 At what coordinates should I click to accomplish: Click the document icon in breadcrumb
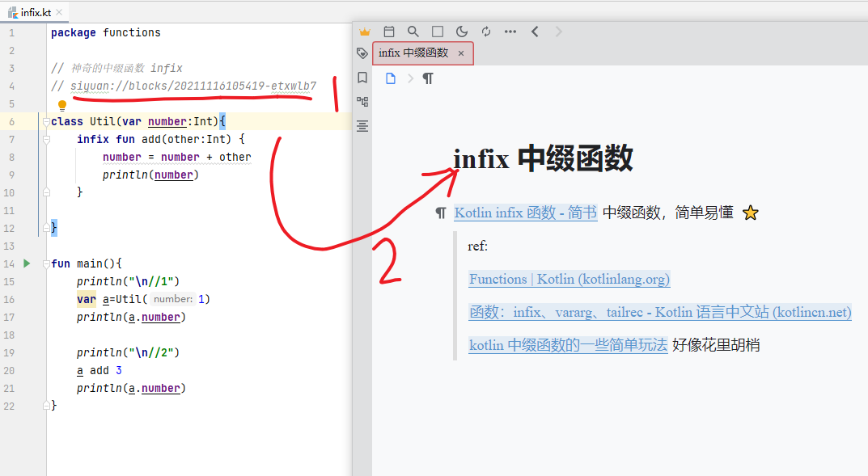click(x=391, y=78)
